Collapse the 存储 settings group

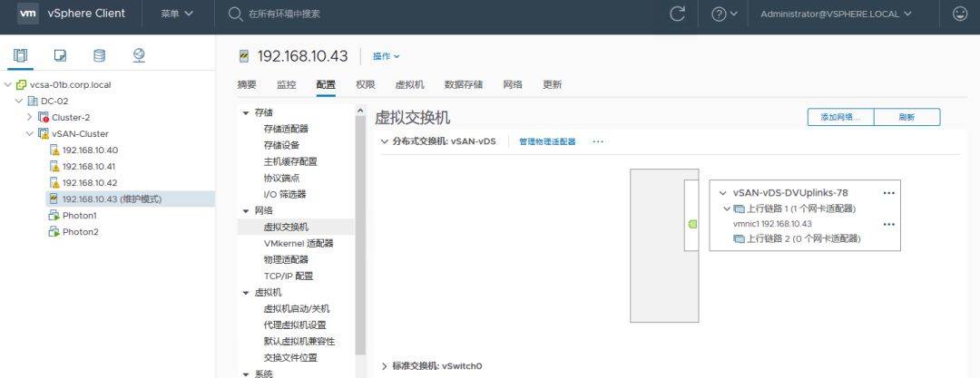coord(245,113)
